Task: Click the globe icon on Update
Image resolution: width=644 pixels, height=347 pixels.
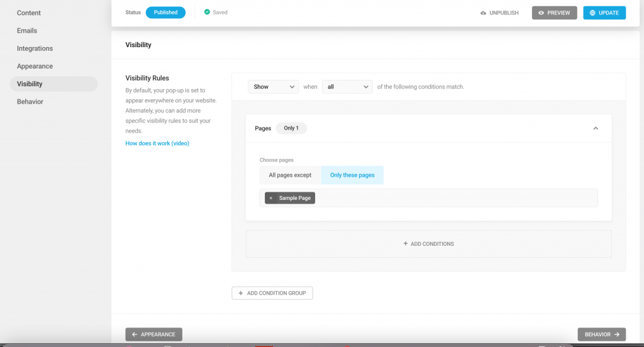Action: [x=592, y=13]
